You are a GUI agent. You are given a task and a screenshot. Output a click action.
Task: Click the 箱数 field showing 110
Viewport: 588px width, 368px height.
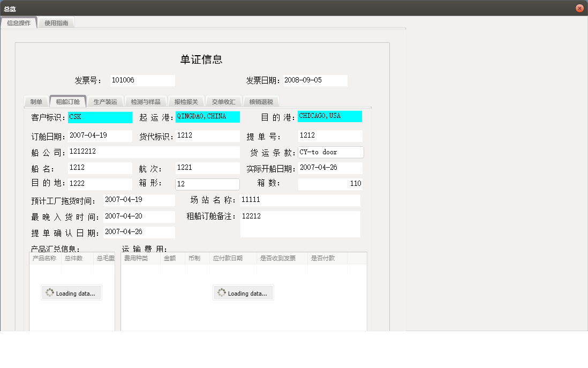(330, 184)
